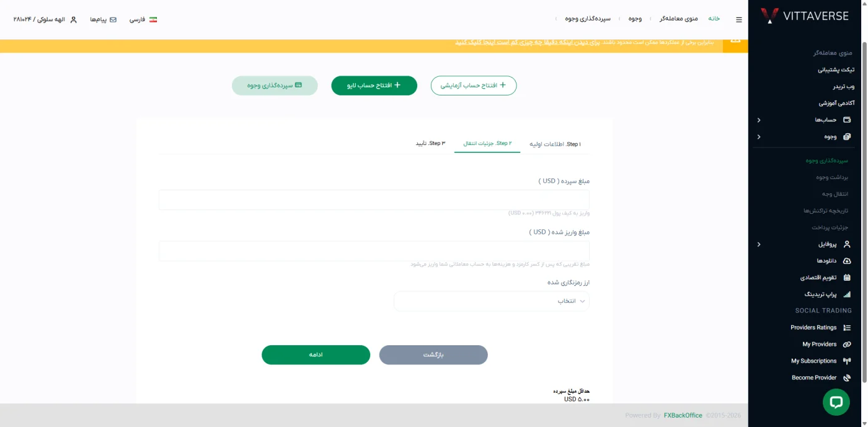Screen dimensions: 868x427
Task: Open تیکت پشتیبانی in sidebar
Action: 836,69
